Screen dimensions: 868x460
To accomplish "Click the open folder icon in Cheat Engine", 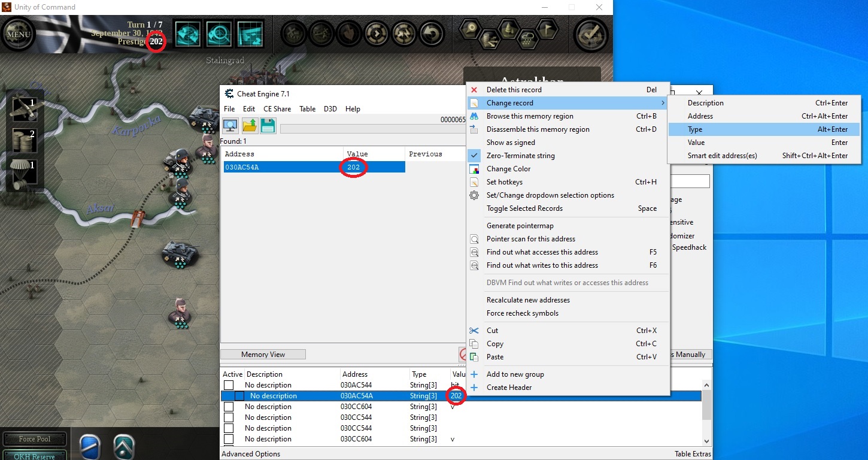I will [x=250, y=125].
